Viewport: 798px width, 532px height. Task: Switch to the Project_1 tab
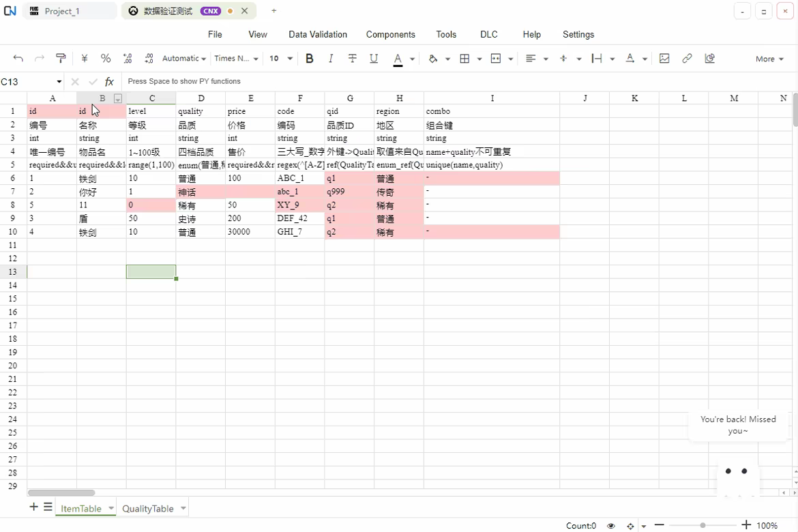click(70, 11)
